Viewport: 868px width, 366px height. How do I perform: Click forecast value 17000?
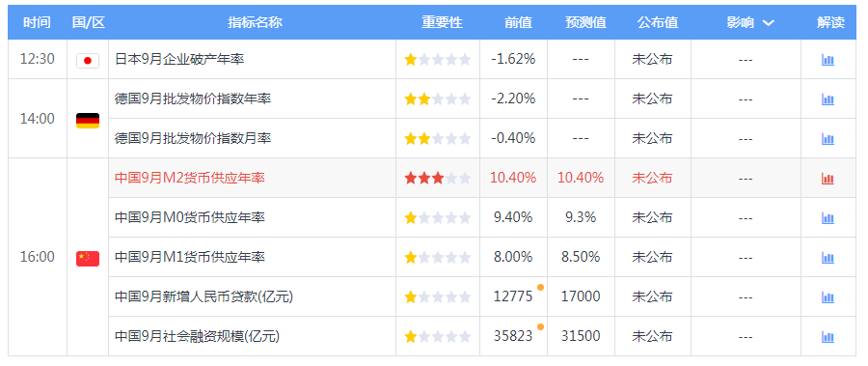coord(581,296)
